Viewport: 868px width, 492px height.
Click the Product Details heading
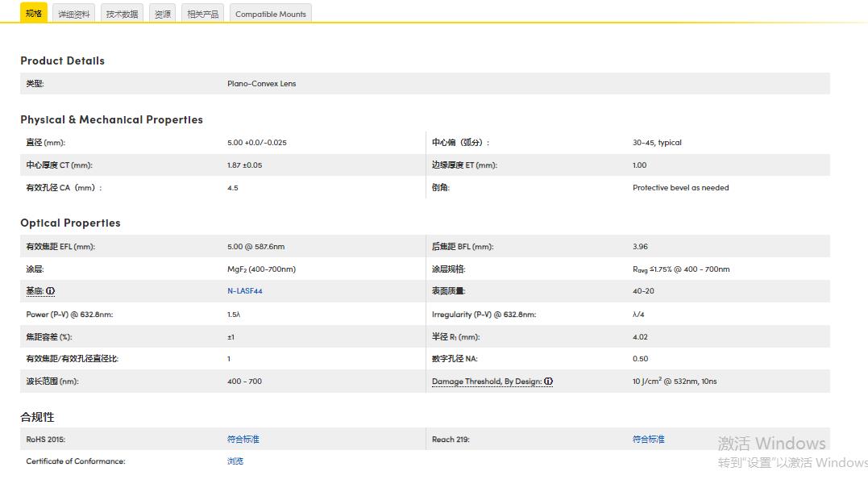coord(62,61)
